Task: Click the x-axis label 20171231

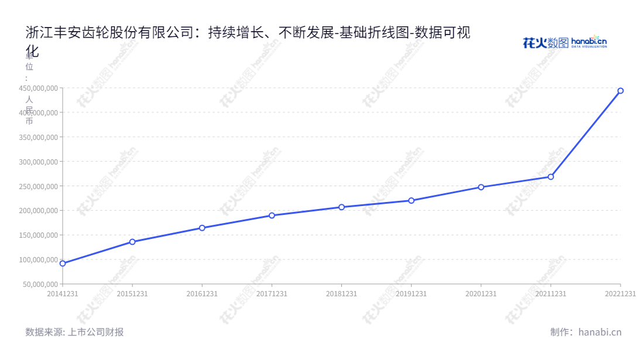Action: tap(272, 294)
